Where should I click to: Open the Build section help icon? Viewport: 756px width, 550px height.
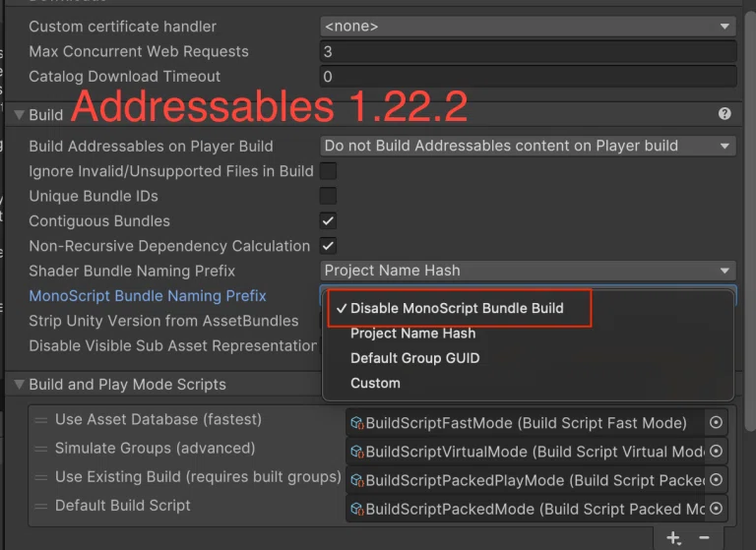pos(724,114)
